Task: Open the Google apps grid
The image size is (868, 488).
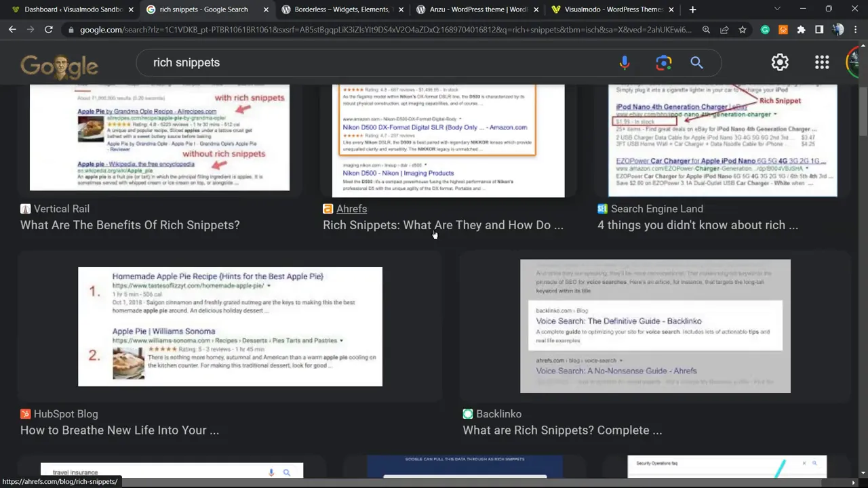Action: pos(822,62)
